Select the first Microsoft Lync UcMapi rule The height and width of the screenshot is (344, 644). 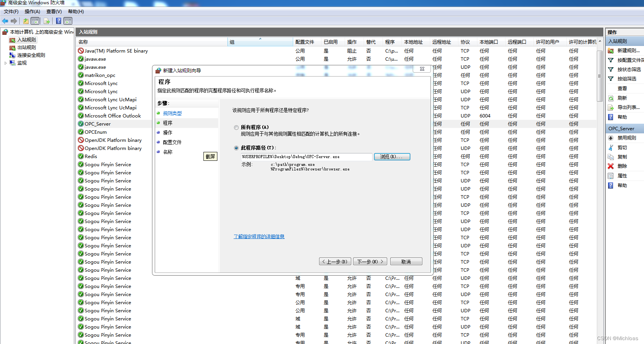click(111, 99)
